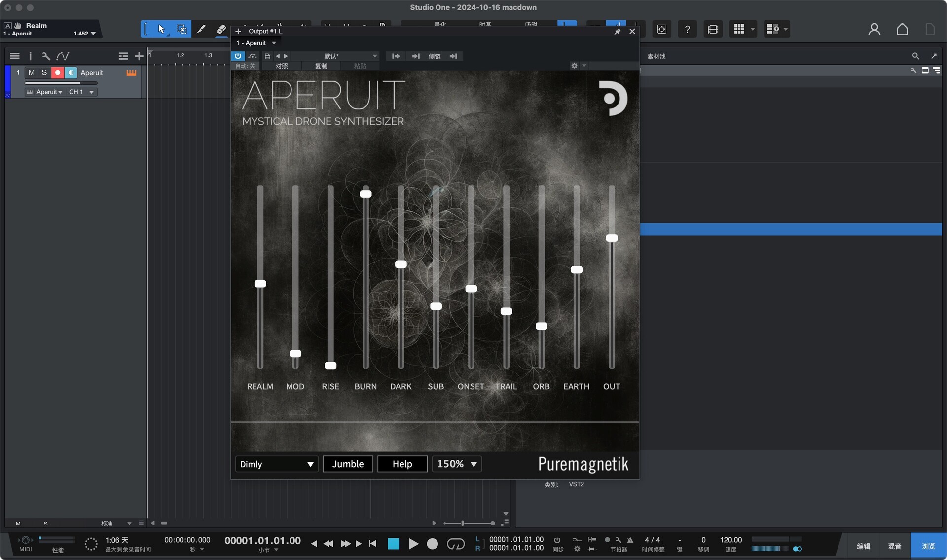Open the user account icon
This screenshot has width=947, height=560.
(874, 29)
